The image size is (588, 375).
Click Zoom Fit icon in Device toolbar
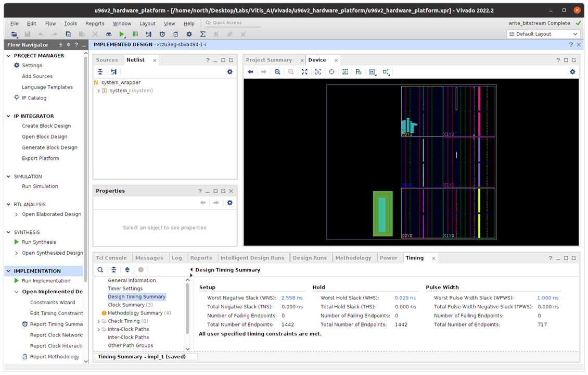coord(304,72)
